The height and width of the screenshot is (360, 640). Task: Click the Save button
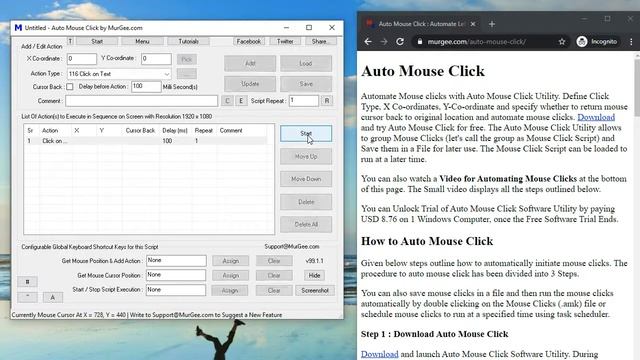[x=306, y=84]
